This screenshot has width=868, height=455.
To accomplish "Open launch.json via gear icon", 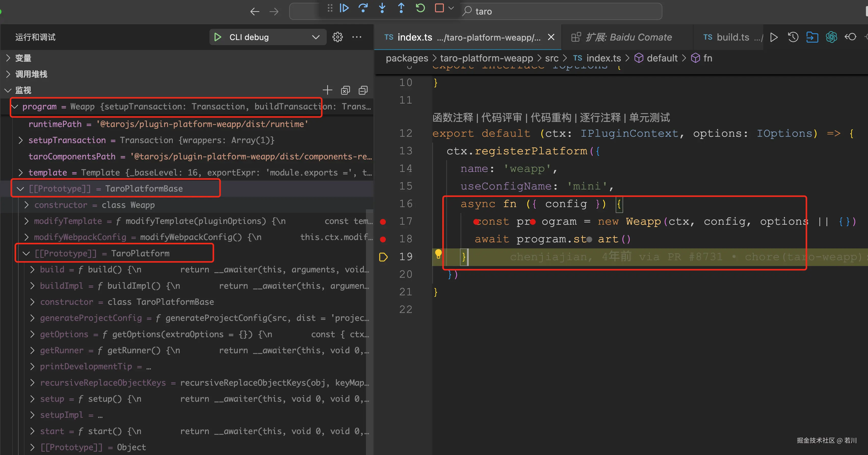I will point(337,37).
